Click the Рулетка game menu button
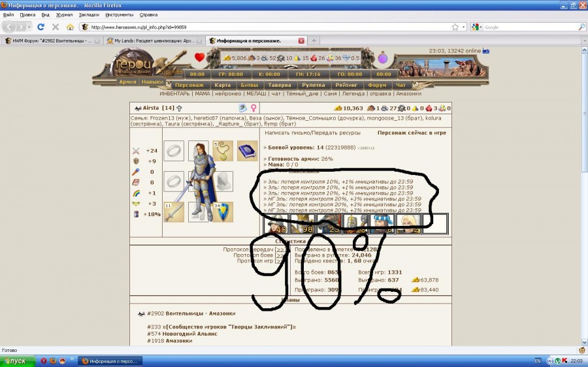The width and height of the screenshot is (588, 367). click(x=314, y=85)
